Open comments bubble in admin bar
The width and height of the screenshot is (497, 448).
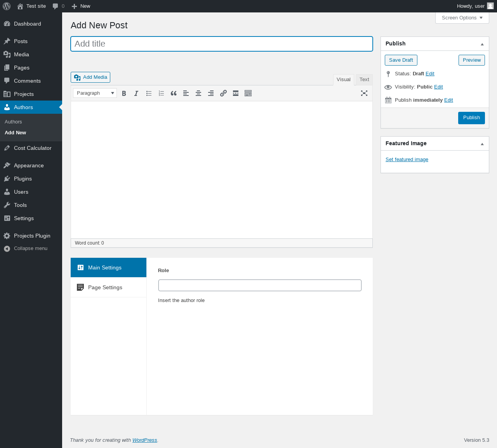point(59,6)
